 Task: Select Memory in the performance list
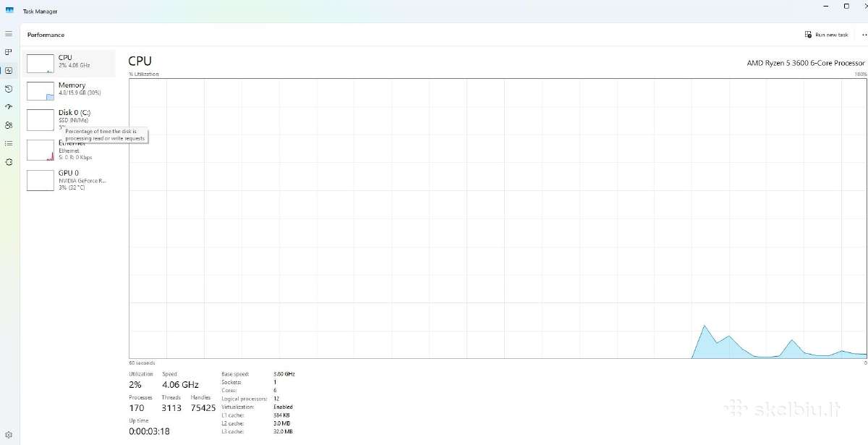pos(70,90)
